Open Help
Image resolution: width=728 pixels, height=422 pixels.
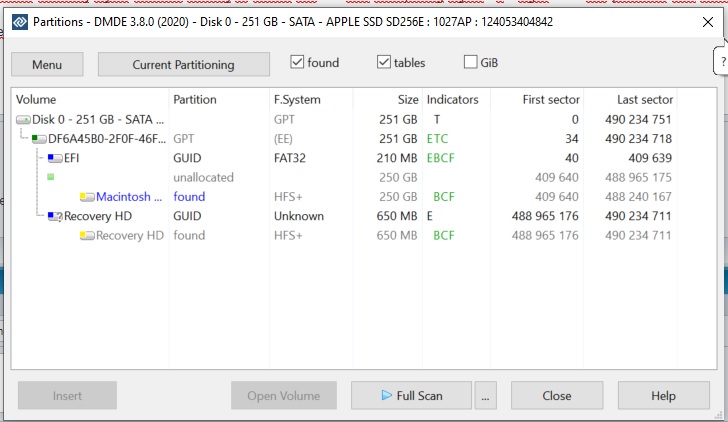point(663,396)
